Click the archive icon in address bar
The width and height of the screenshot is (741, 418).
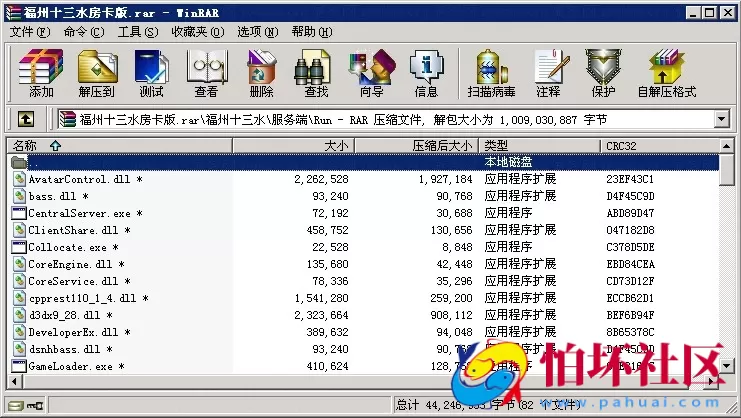tap(68, 119)
